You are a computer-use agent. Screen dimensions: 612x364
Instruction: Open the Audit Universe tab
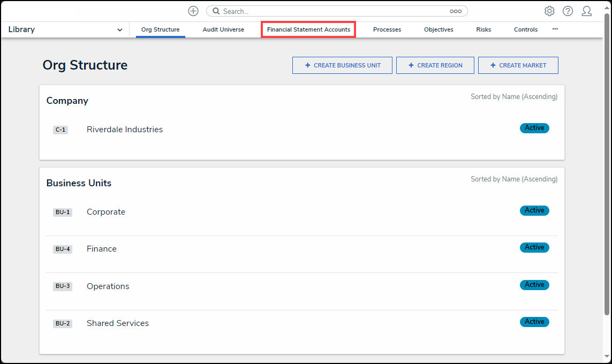[x=223, y=30]
